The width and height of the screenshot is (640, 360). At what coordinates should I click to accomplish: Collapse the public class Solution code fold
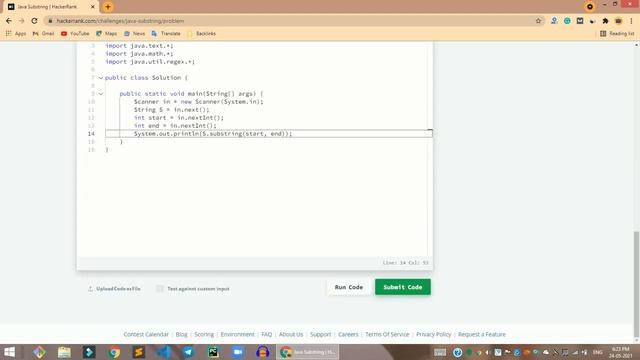coord(101,78)
